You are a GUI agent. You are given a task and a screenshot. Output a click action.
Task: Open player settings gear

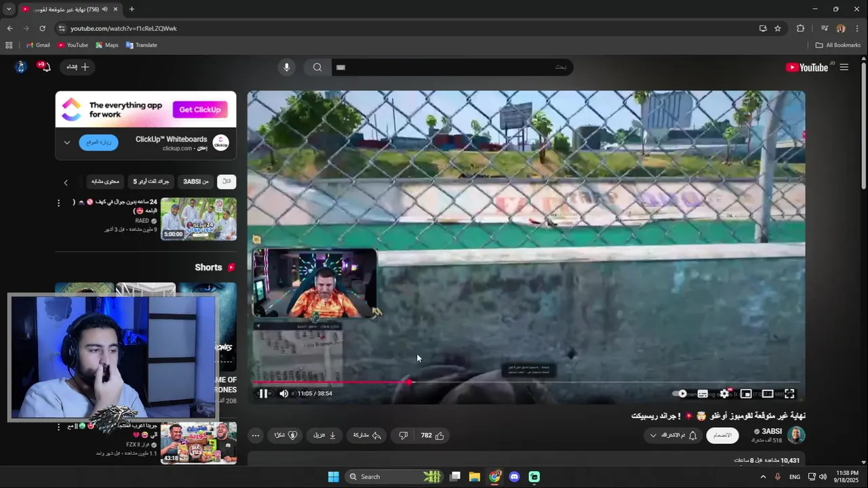(x=724, y=393)
